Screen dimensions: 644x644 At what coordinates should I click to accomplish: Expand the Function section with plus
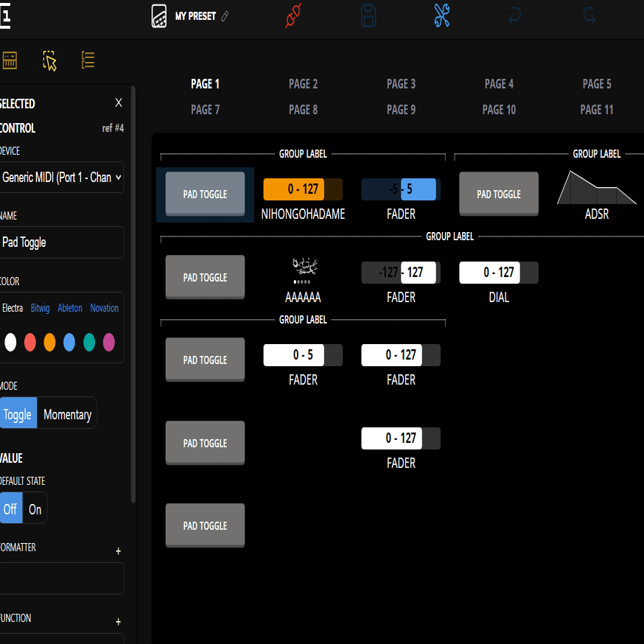[118, 621]
